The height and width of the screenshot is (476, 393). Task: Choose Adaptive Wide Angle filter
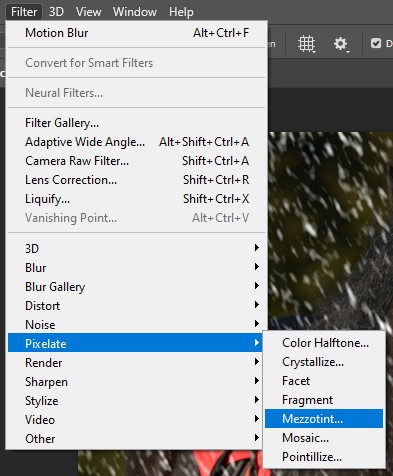(x=137, y=142)
